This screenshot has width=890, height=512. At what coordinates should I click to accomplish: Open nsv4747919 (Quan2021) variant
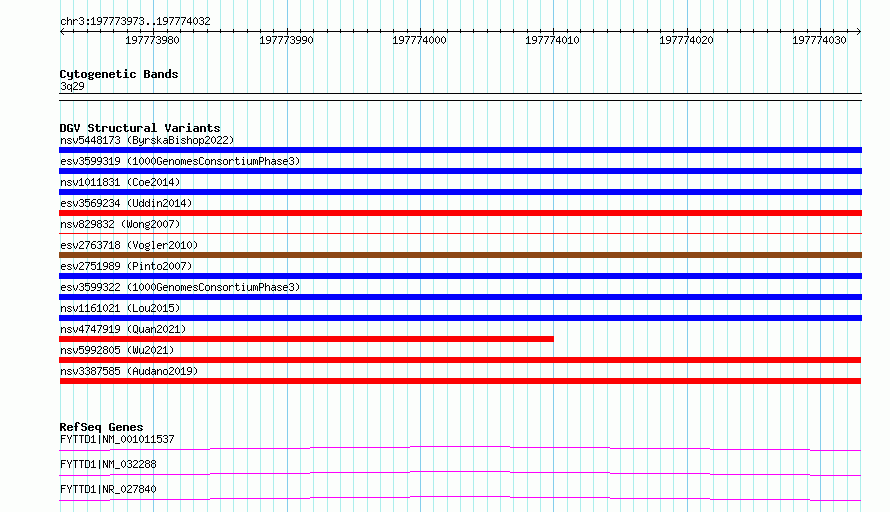point(123,329)
